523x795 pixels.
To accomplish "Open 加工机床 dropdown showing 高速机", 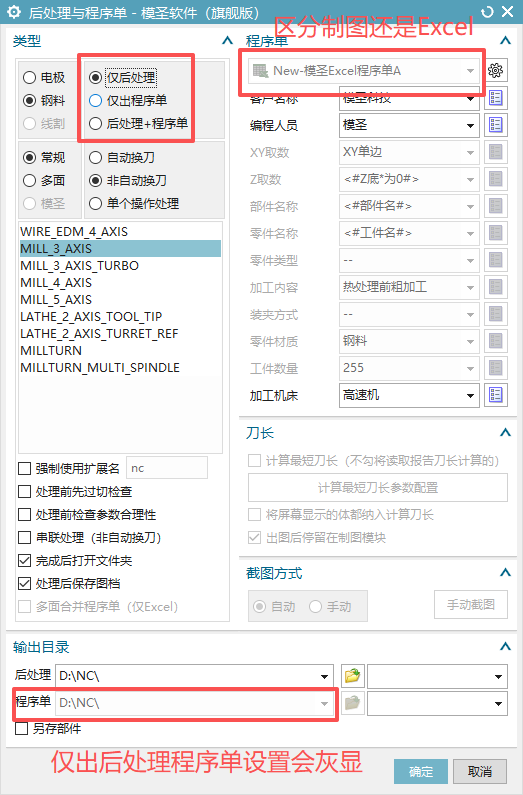I will [409, 395].
